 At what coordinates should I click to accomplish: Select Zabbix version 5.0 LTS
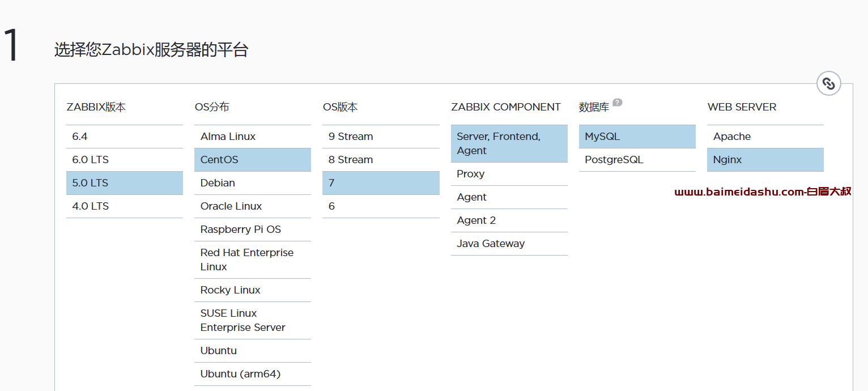[x=125, y=183]
